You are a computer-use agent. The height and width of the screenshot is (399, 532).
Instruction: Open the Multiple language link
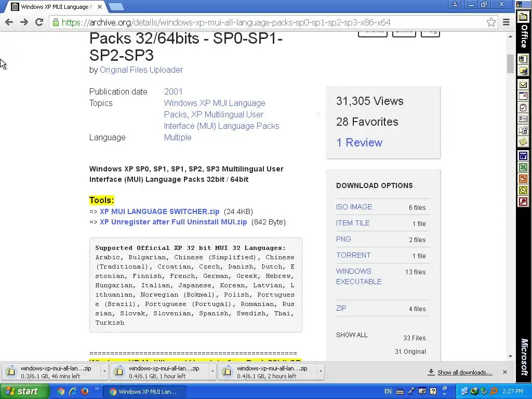(178, 137)
